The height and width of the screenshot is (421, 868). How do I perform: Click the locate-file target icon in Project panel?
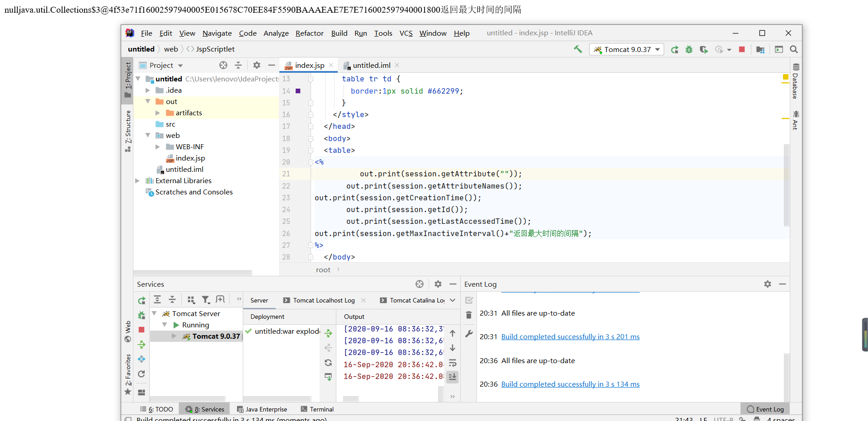[x=223, y=65]
